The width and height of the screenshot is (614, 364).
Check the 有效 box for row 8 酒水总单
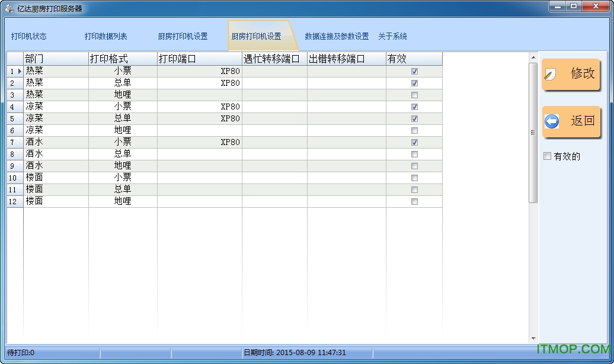(x=414, y=154)
